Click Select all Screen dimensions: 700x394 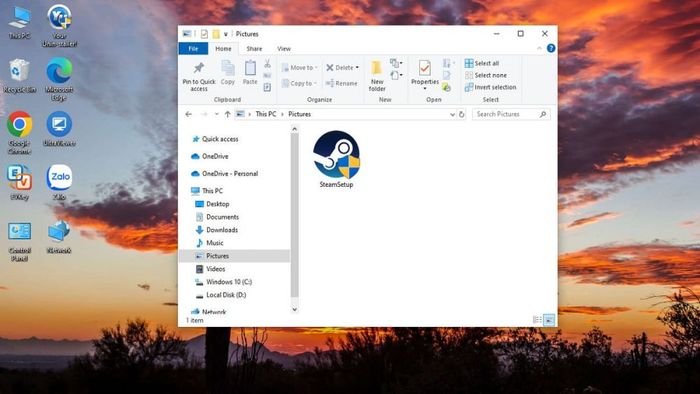(482, 63)
